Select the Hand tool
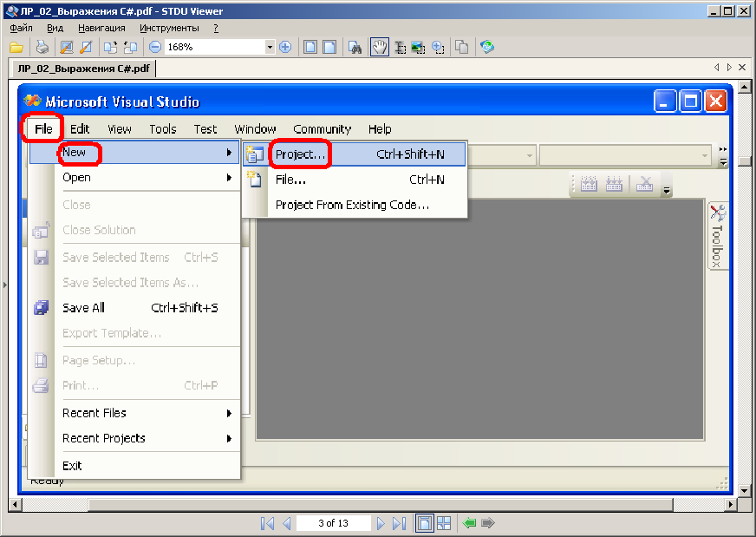 click(380, 48)
